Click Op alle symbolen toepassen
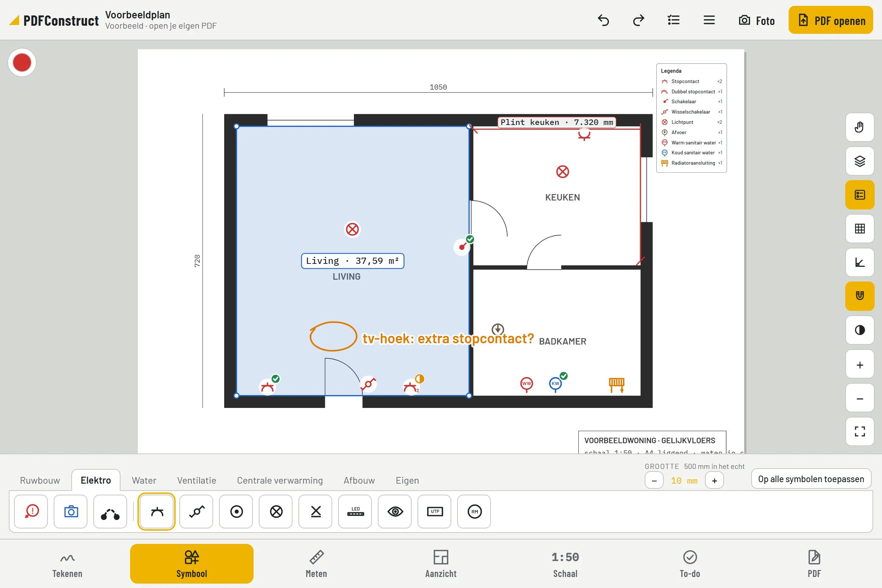 [811, 479]
